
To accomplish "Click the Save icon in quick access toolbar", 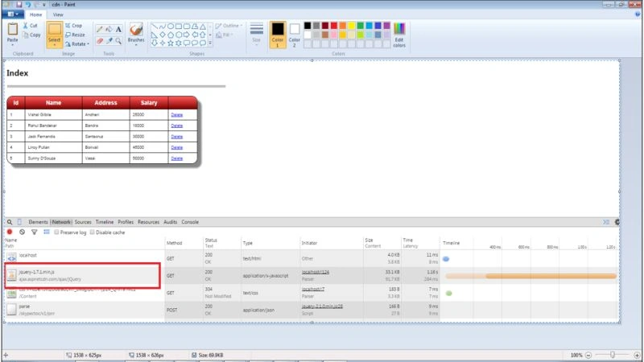I will coord(19,5).
